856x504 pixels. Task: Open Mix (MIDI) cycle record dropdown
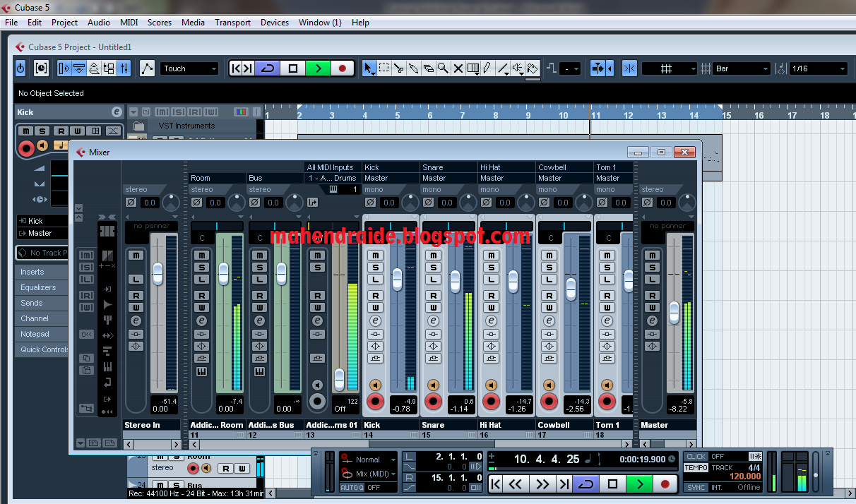(x=368, y=474)
